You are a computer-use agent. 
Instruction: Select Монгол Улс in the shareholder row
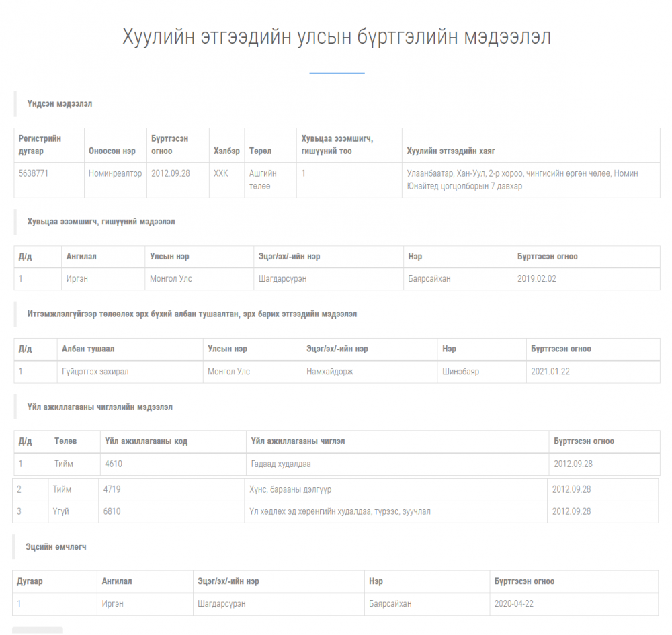click(171, 278)
